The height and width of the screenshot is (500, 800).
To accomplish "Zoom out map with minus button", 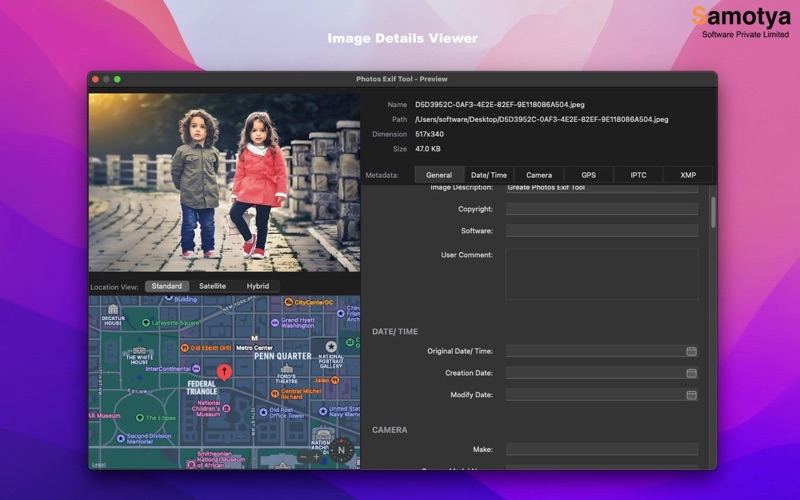I will tap(304, 457).
